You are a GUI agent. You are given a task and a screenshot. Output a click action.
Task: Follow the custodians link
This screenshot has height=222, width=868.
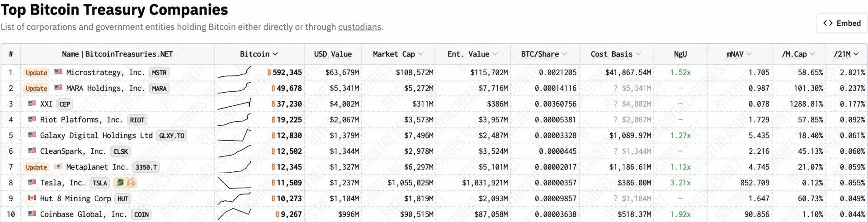(359, 27)
